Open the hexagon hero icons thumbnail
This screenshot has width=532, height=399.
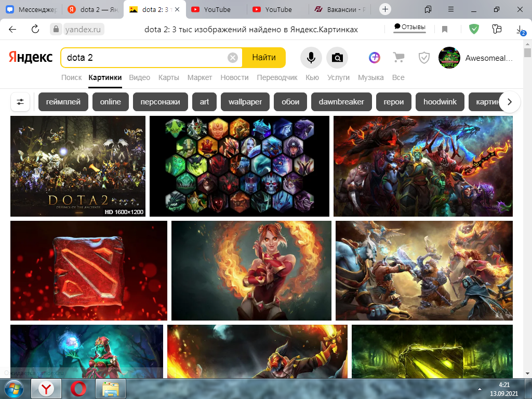tap(239, 166)
